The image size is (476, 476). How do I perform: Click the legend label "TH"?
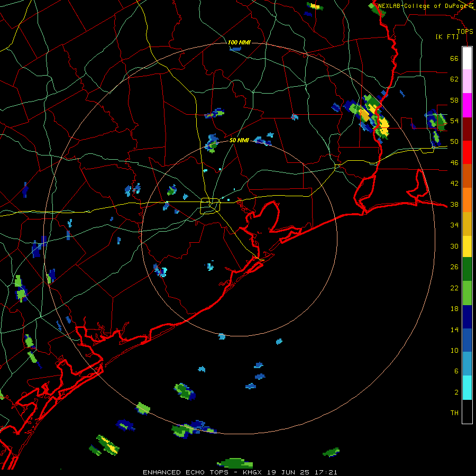[x=454, y=413]
